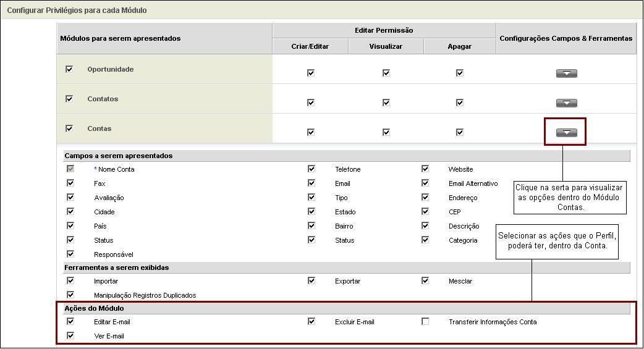The height and width of the screenshot is (349, 644).
Task: Click the Apagar column header
Action: pos(459,46)
